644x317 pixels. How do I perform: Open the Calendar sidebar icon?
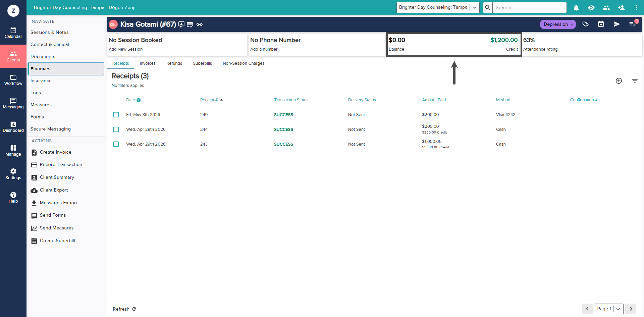pyautogui.click(x=13, y=33)
